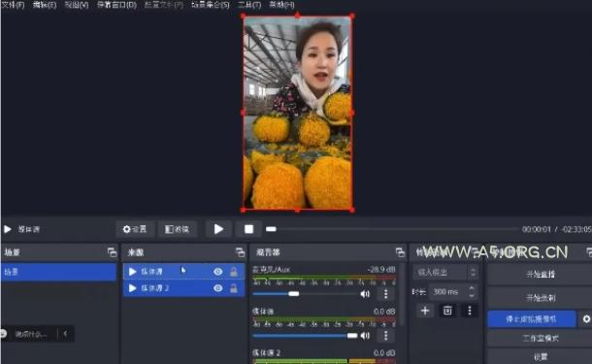Enable 工作室模式 Studio Mode

(540, 339)
